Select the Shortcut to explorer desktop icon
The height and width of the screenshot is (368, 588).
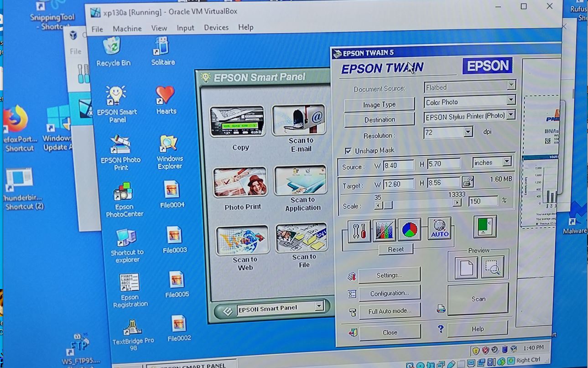tap(127, 245)
